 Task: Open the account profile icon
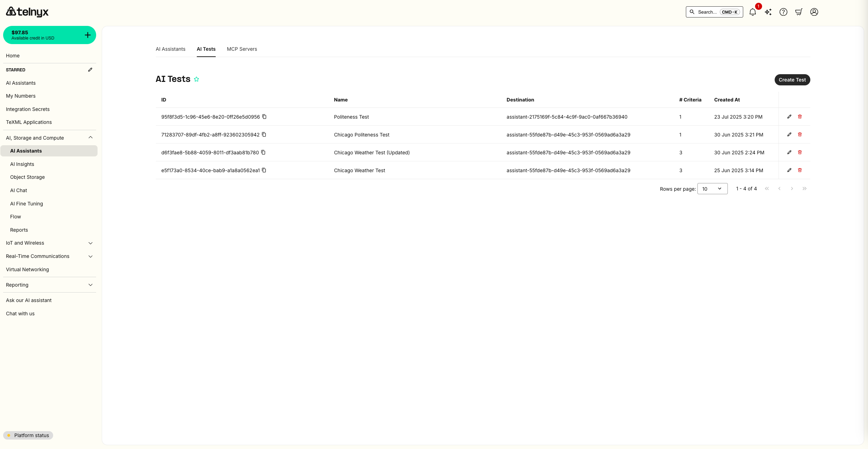814,12
